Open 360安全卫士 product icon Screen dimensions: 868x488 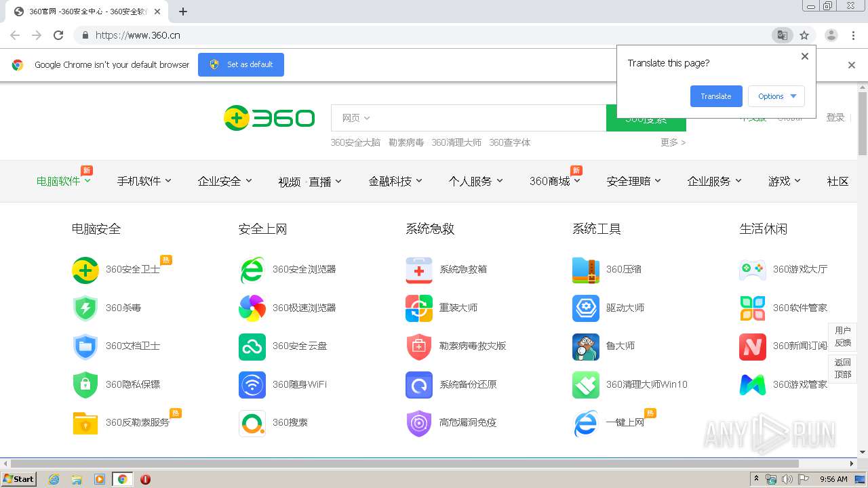click(x=85, y=270)
